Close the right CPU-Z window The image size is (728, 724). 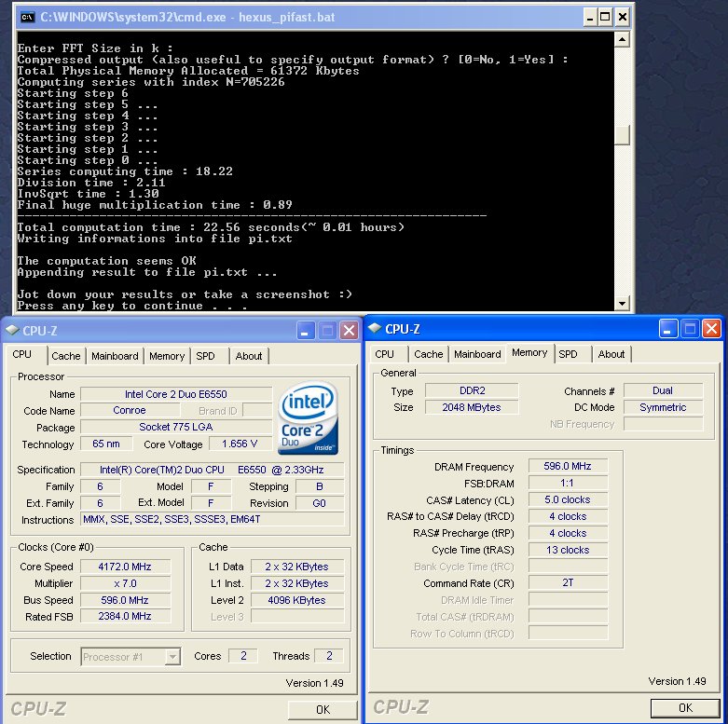[x=711, y=329]
